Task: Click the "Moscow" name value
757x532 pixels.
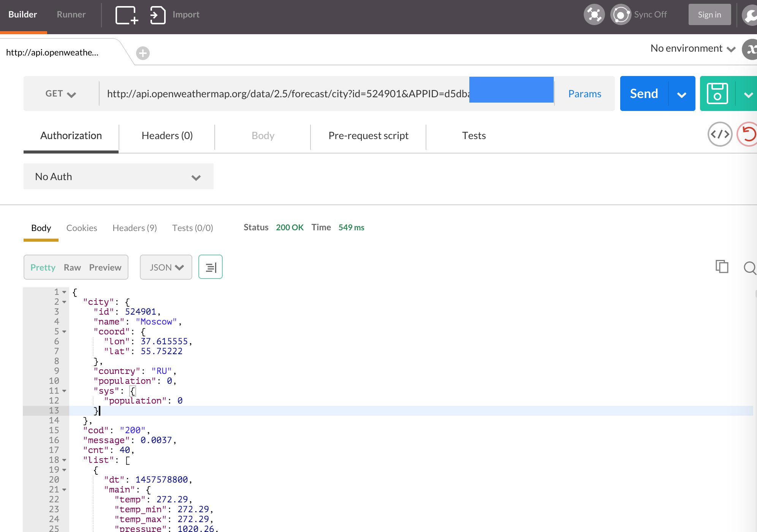Action: pos(156,322)
